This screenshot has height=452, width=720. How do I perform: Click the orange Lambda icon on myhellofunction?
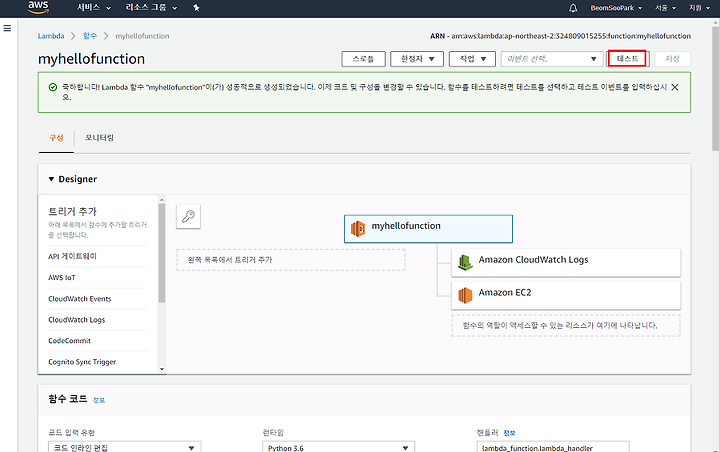(x=358, y=228)
